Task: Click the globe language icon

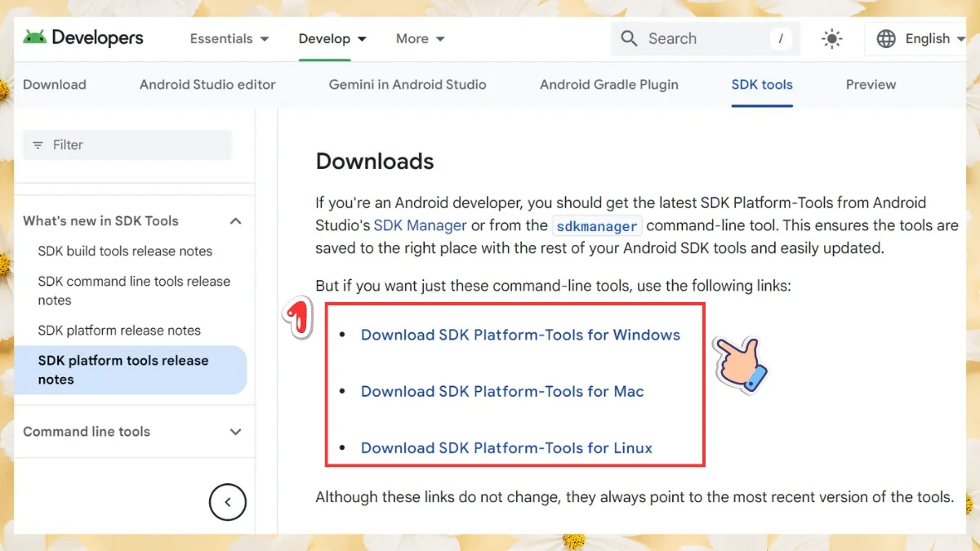Action: [x=886, y=38]
